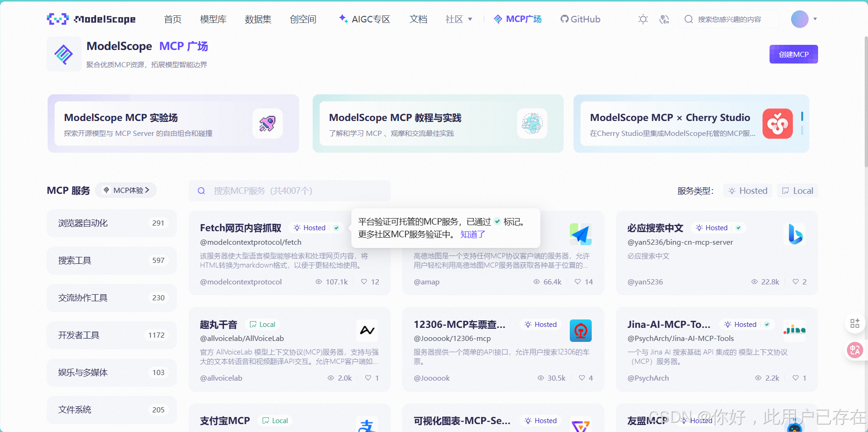
Task: Select the 娱乐与多媒体 category
Action: (x=112, y=373)
